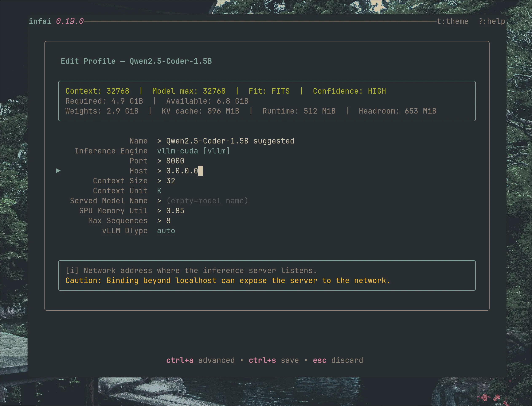Viewport: 532px width, 406px height.
Task: Click the Inference Engine label
Action: tap(111, 151)
